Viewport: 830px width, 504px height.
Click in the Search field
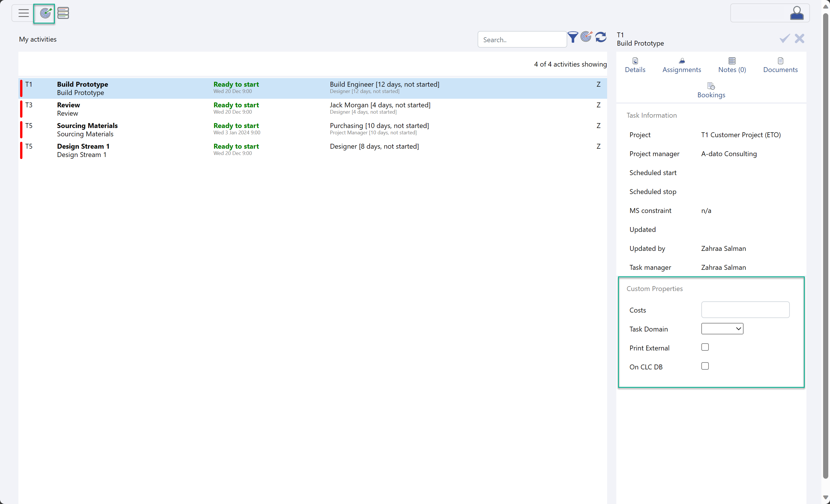click(x=522, y=39)
